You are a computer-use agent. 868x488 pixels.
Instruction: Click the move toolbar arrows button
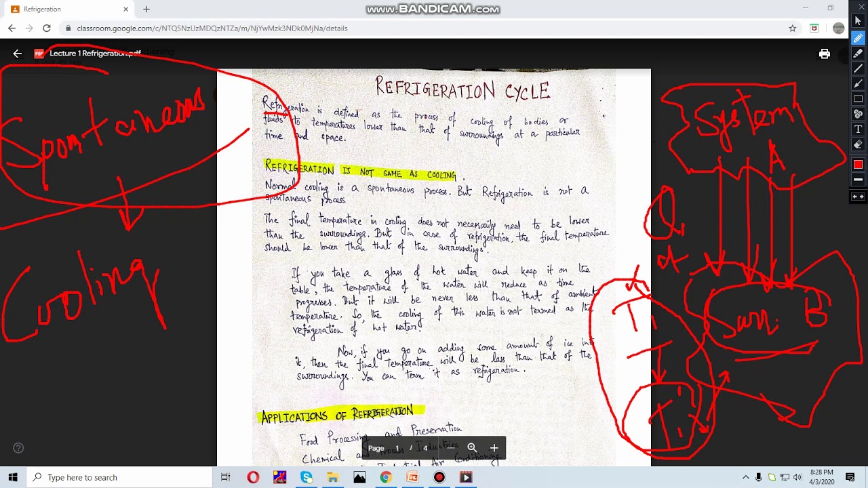(x=858, y=197)
